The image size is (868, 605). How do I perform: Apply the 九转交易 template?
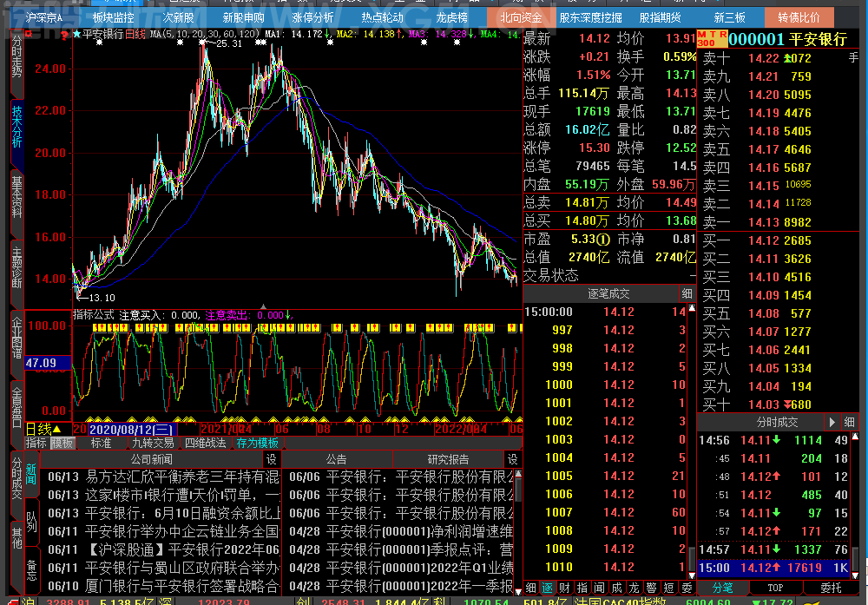click(x=153, y=443)
